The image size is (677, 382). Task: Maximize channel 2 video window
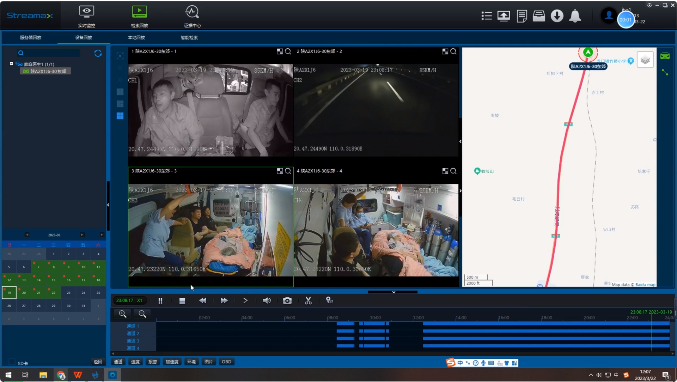445,51
